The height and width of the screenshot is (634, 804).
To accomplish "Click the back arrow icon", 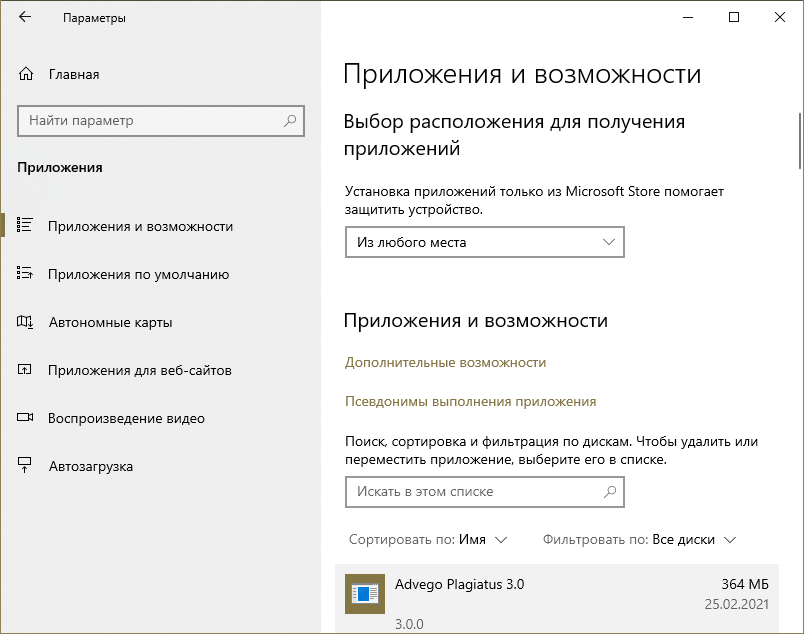I will 25,17.
